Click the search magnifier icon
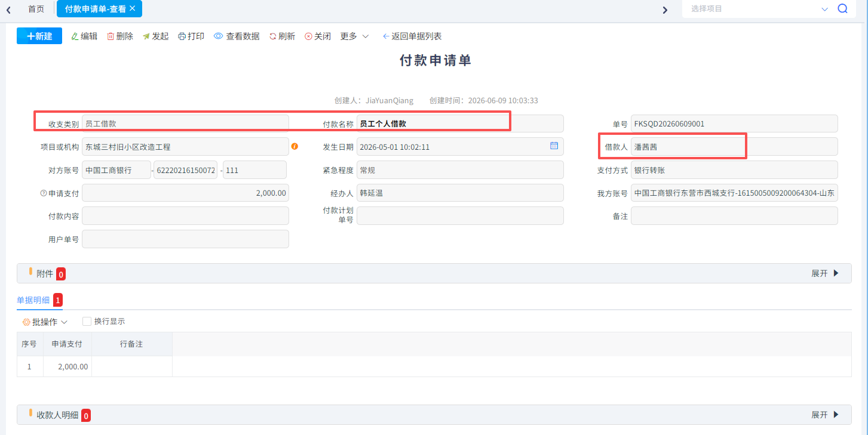This screenshot has width=868, height=435. pyautogui.click(x=842, y=9)
